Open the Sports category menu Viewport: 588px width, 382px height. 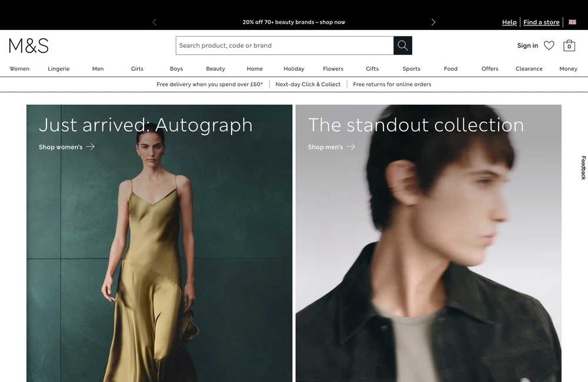coord(411,69)
